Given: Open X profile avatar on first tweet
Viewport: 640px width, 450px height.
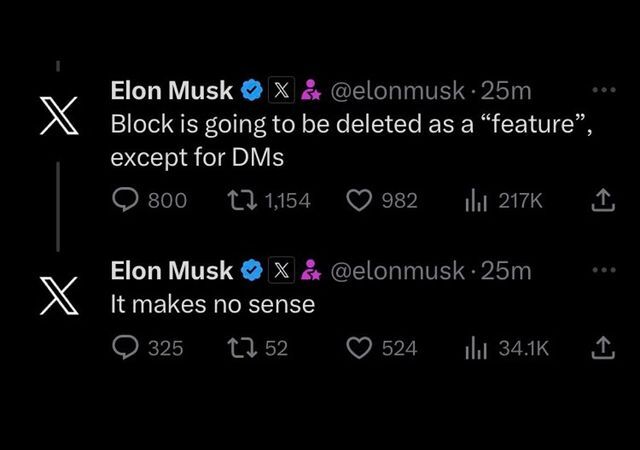Looking at the screenshot, I should [59, 116].
